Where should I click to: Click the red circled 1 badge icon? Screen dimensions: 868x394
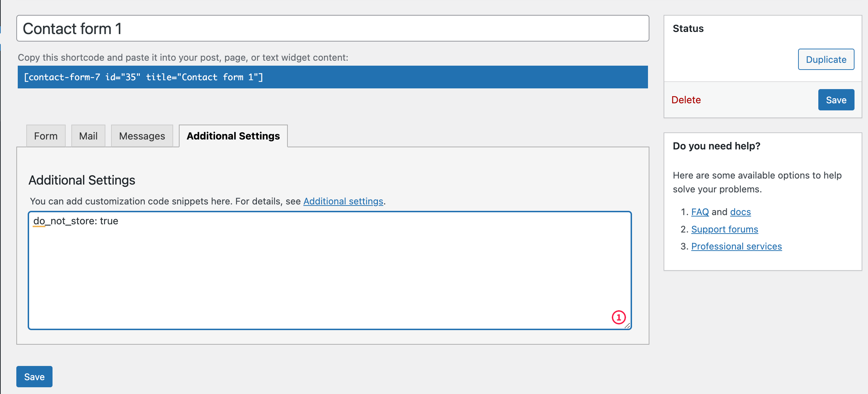coord(619,317)
